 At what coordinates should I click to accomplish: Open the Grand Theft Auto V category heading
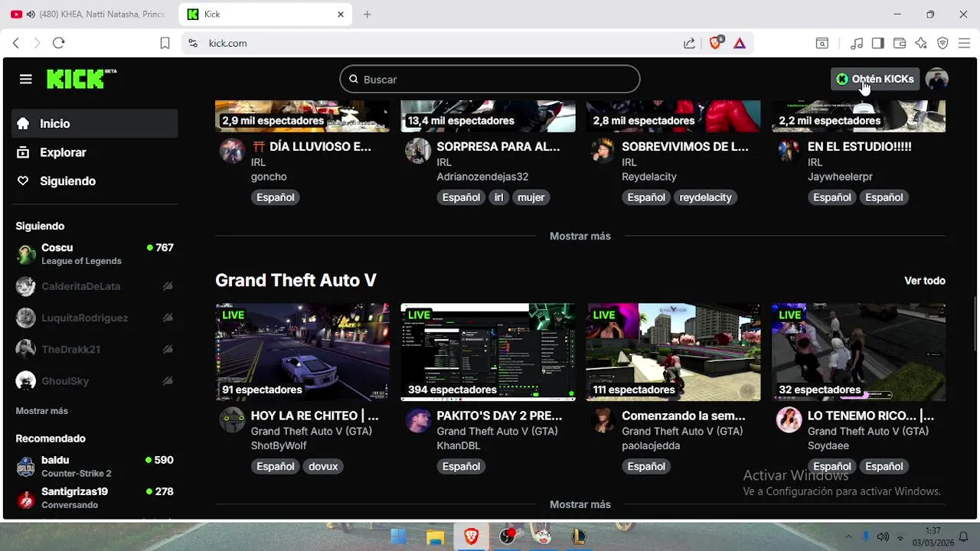296,280
